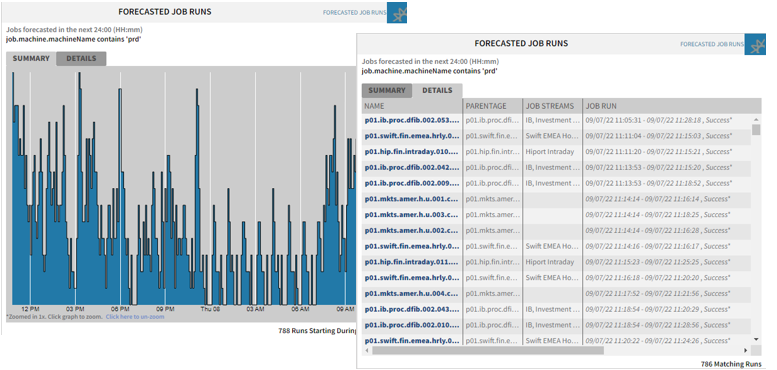
Task: Click the 06 PM label on the graph time axis
Action: [120, 309]
